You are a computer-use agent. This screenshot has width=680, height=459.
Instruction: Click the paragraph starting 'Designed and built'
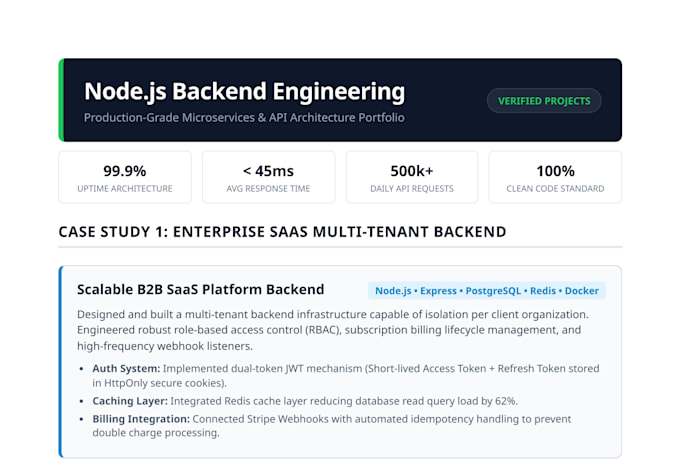(x=333, y=330)
